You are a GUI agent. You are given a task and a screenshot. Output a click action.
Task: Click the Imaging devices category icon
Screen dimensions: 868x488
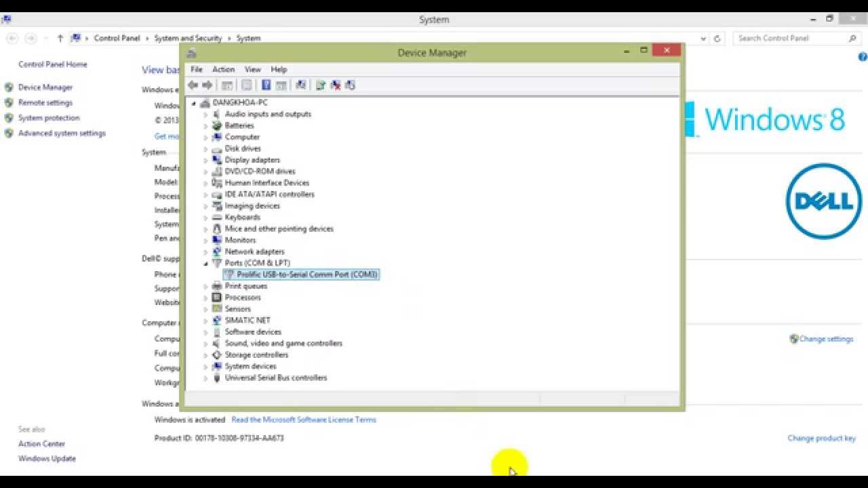[217, 205]
